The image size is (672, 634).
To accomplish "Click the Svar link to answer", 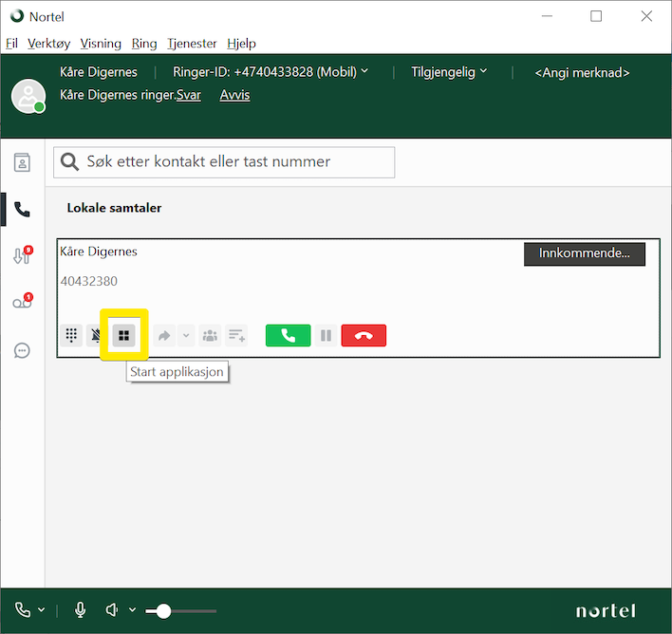I will (x=189, y=95).
